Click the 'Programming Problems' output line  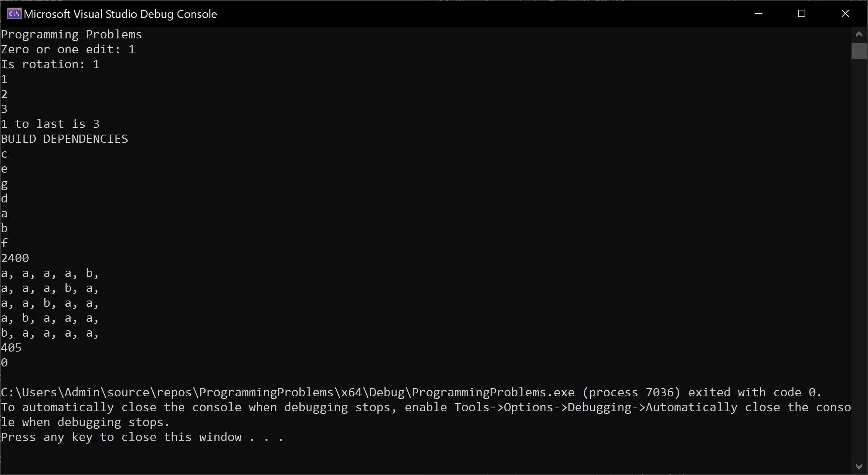point(71,35)
